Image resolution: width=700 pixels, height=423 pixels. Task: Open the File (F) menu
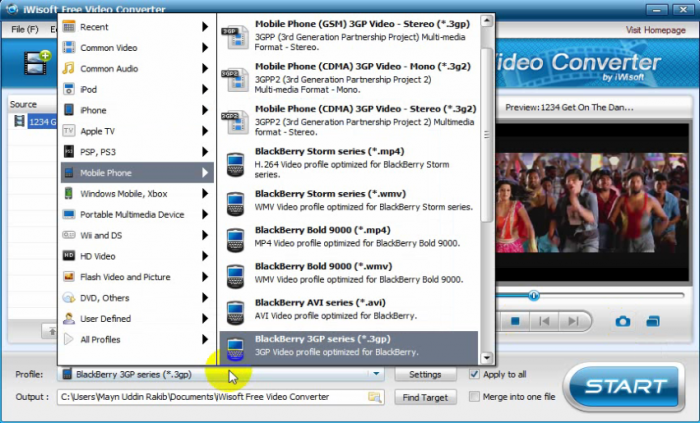tap(25, 29)
